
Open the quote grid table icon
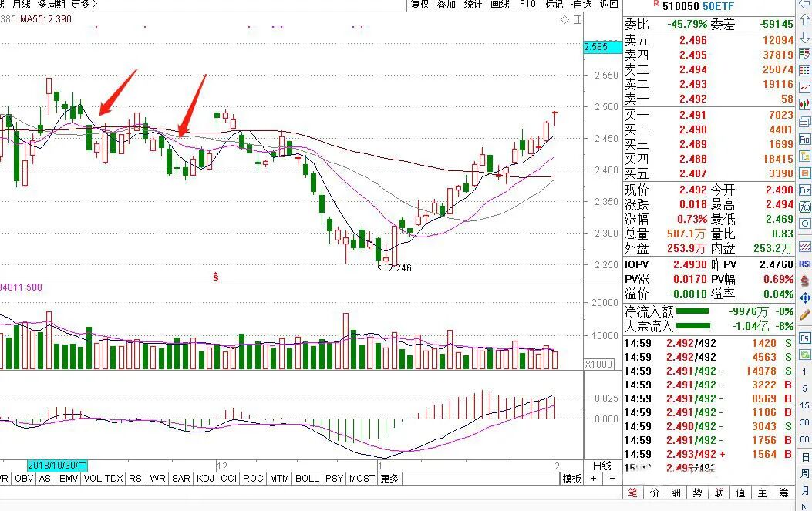(x=805, y=71)
